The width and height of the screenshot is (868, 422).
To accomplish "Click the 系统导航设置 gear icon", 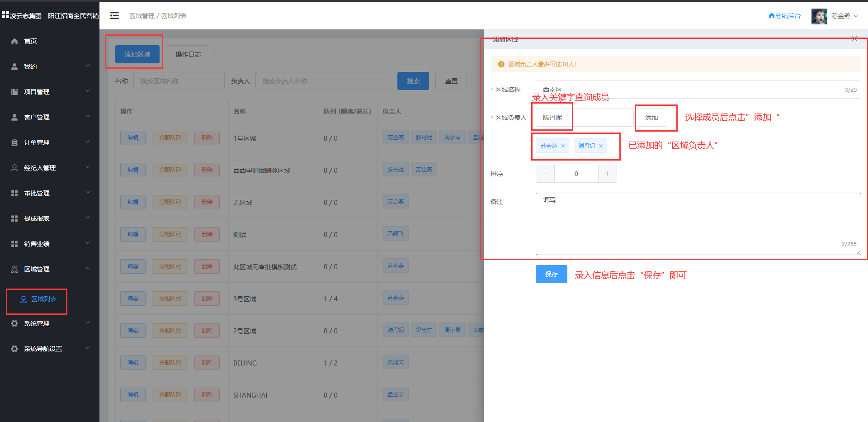I will tap(14, 349).
